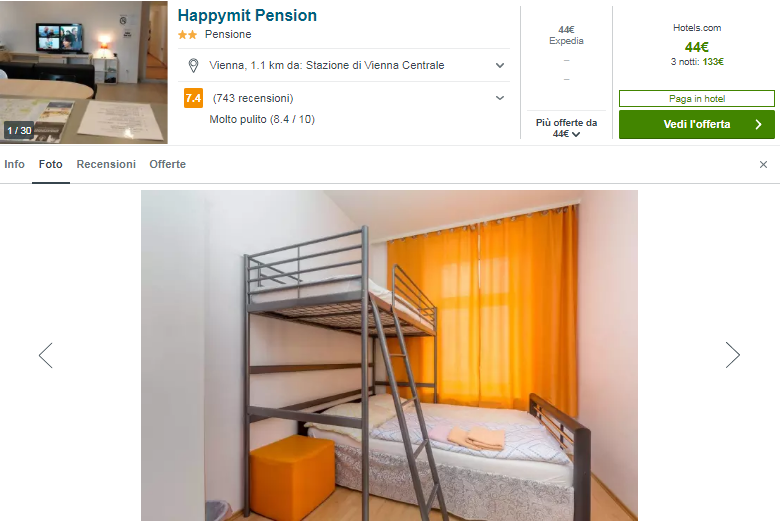Open the Recensioni tab

click(x=106, y=164)
